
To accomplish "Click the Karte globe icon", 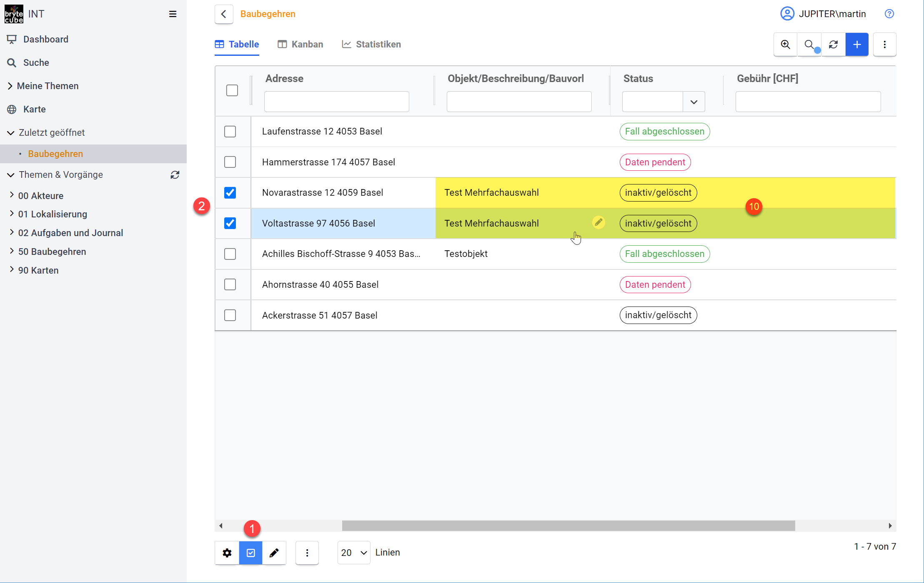I will pos(12,109).
